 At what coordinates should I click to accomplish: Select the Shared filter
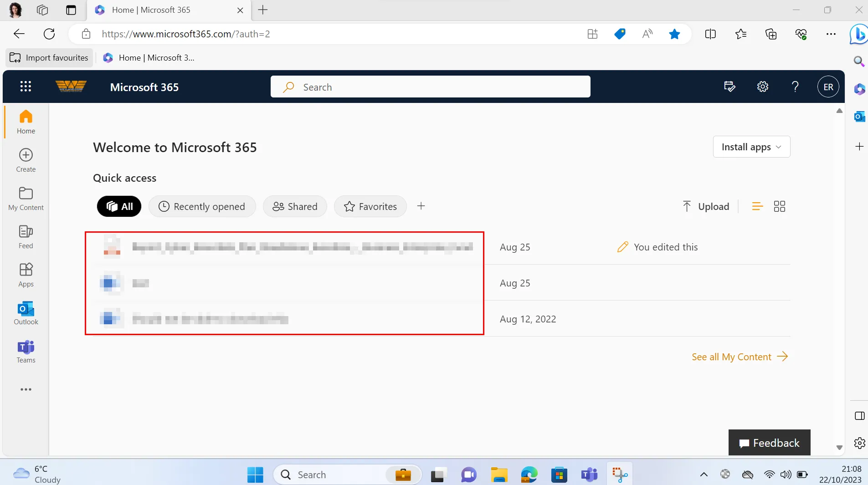pyautogui.click(x=295, y=206)
